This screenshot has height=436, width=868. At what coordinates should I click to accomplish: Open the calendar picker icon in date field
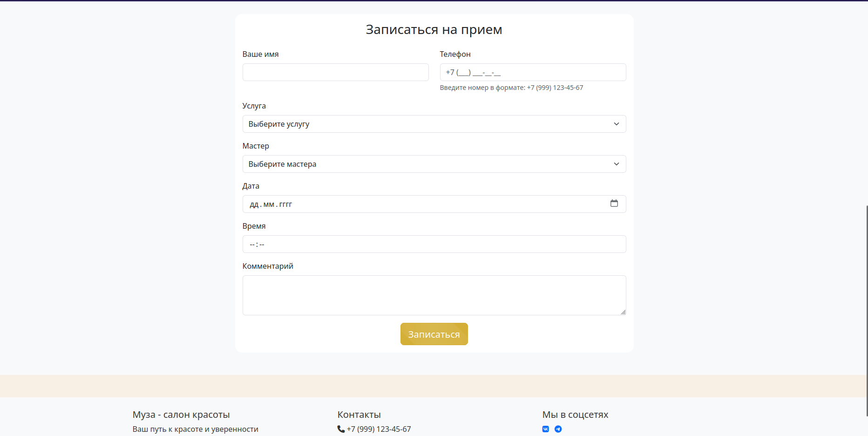pos(614,204)
